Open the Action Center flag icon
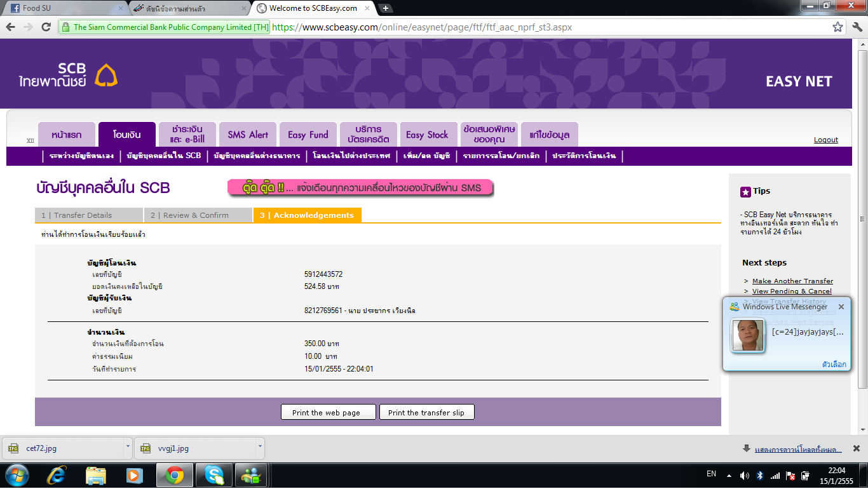The image size is (868, 489). click(790, 475)
